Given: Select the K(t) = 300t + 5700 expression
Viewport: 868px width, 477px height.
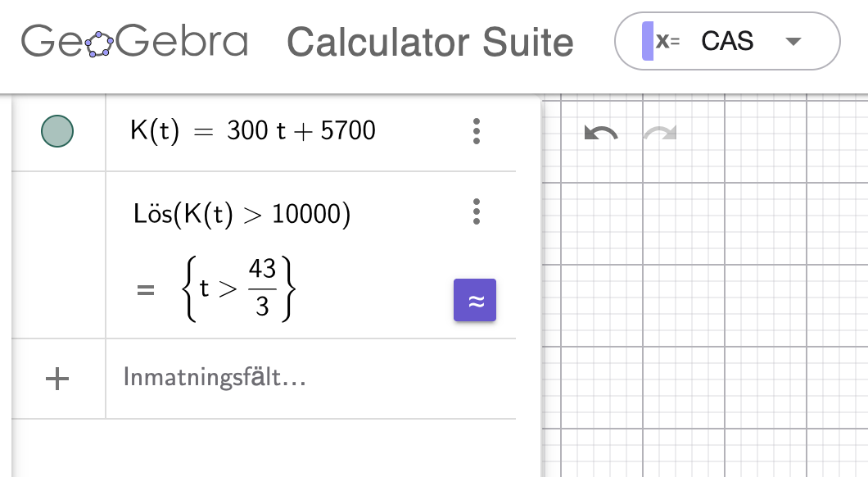Looking at the screenshot, I should coord(253,131).
